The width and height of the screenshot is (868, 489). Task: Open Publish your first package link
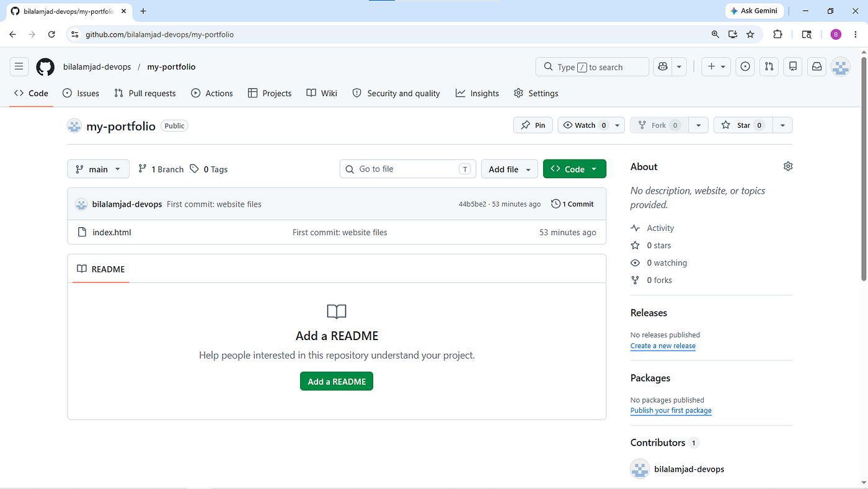671,410
